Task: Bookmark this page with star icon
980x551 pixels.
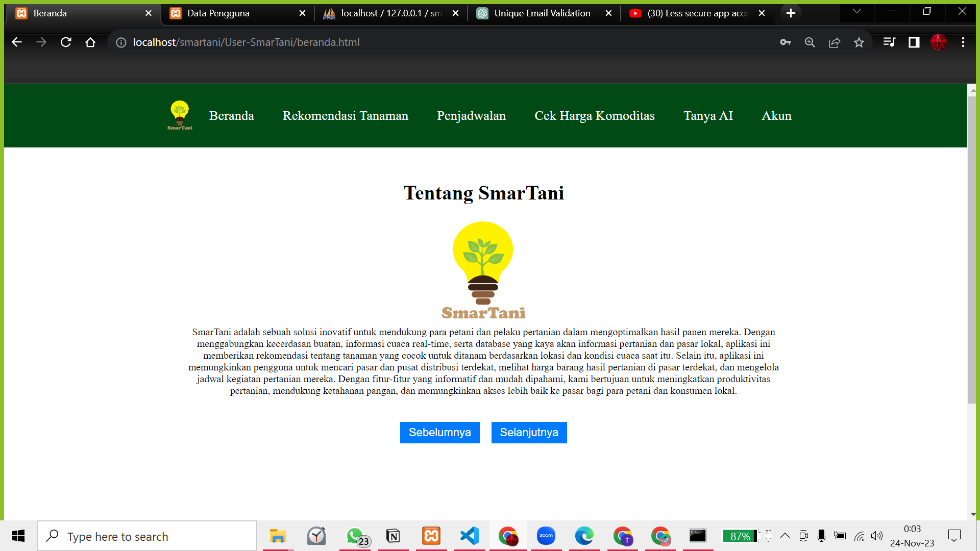Action: [859, 42]
